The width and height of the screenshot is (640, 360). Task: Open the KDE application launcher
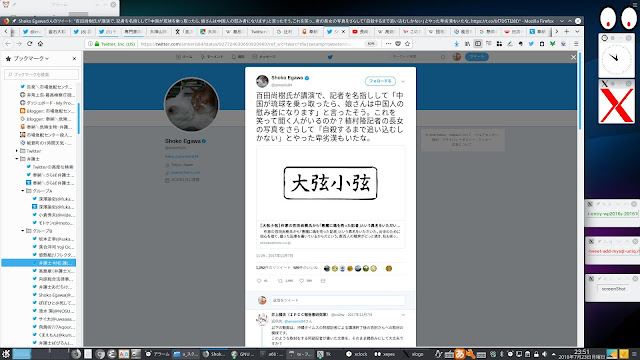point(6,354)
